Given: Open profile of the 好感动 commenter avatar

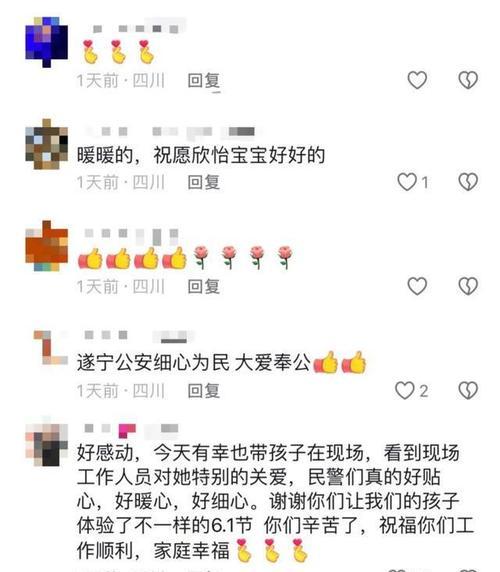Looking at the screenshot, I should point(46,441).
